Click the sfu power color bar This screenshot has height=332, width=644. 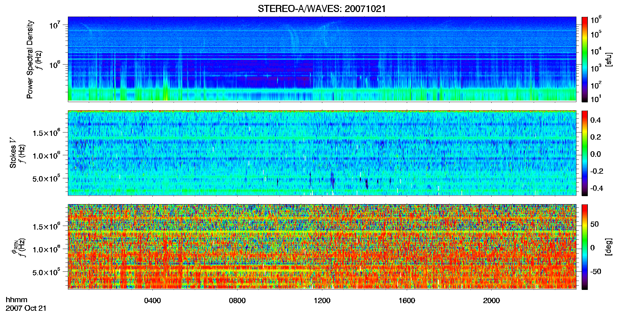(585, 59)
